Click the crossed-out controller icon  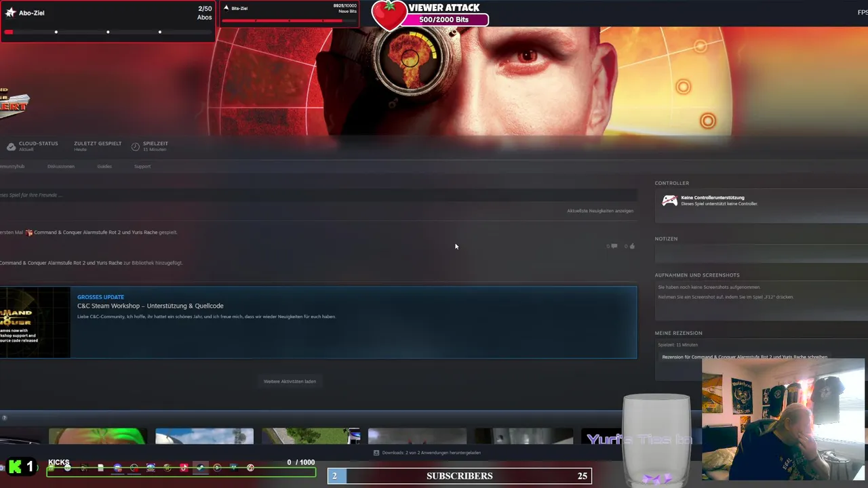(x=669, y=201)
